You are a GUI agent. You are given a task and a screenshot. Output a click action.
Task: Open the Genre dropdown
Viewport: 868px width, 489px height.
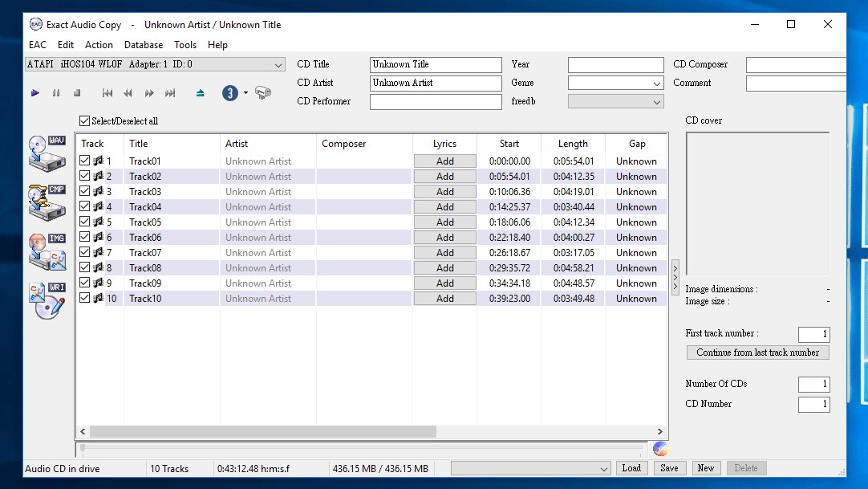click(615, 83)
